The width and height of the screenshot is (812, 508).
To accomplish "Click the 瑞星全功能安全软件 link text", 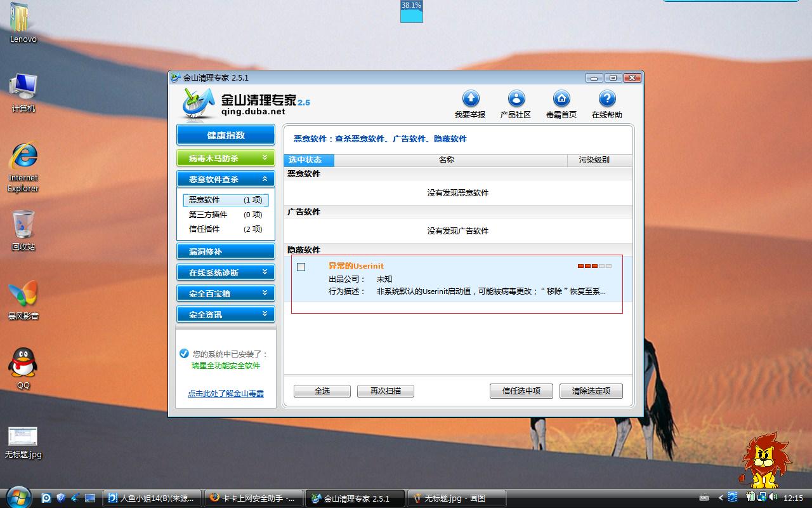I will [226, 366].
